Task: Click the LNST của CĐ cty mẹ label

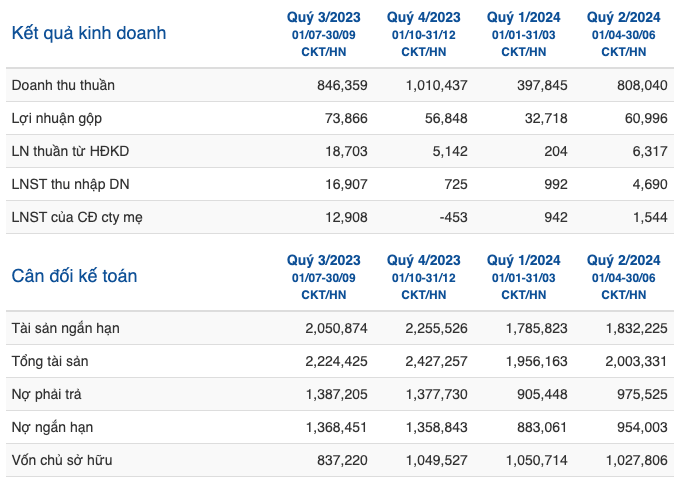Action: (x=77, y=217)
